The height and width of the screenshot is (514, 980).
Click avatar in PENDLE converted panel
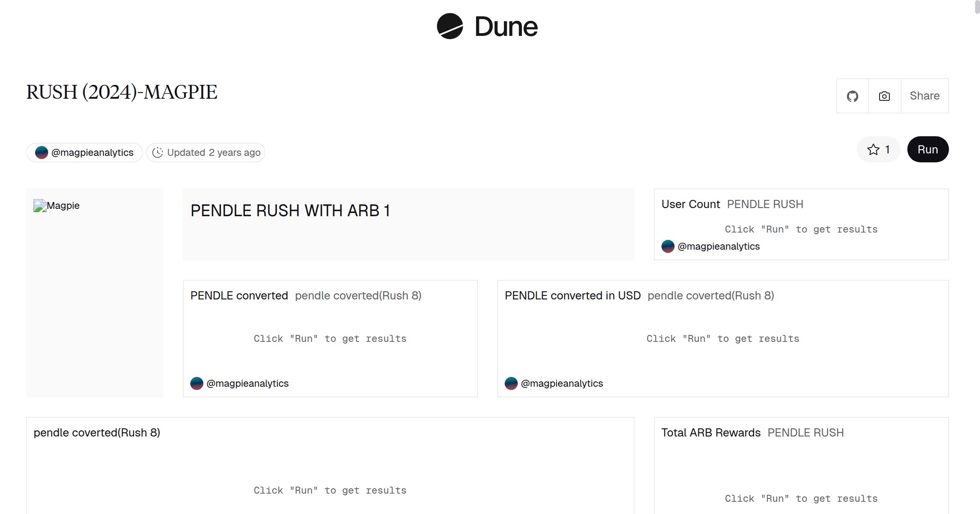coord(197,383)
